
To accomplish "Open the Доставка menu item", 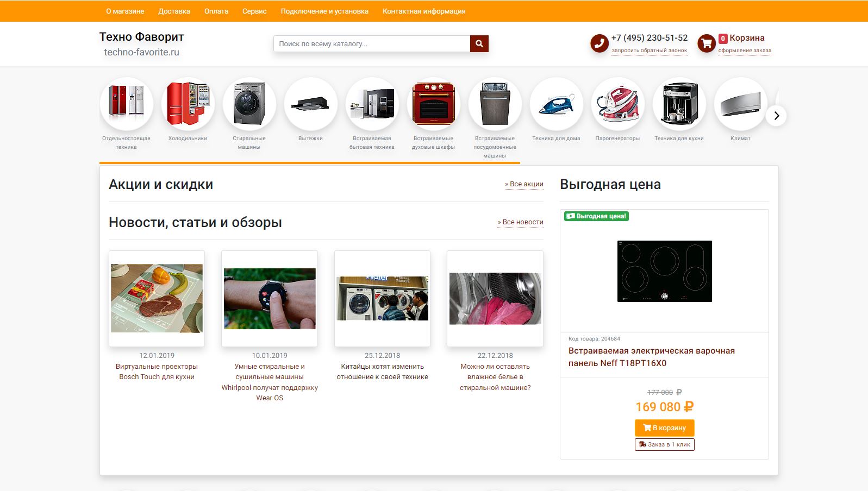I will click(174, 11).
